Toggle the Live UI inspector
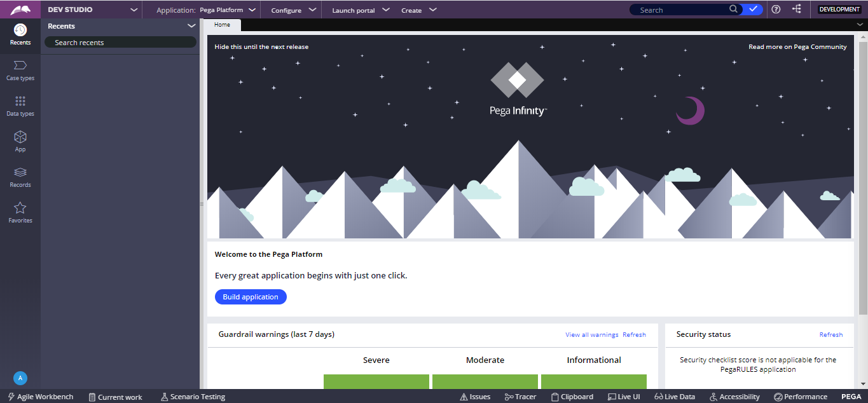 [x=624, y=397]
